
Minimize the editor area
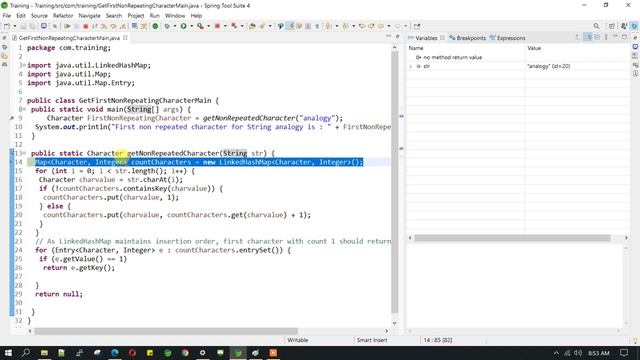(x=389, y=37)
